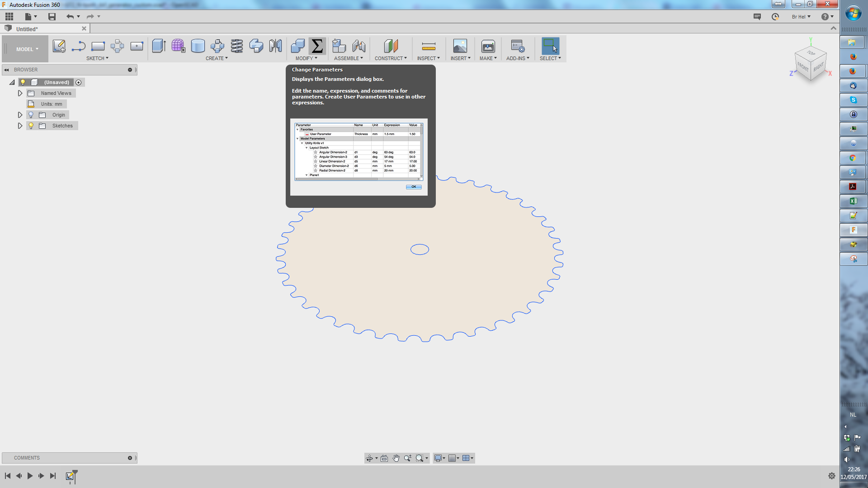Toggle Sketches folder visibility lightbulb
The height and width of the screenshot is (488, 868).
pos(31,126)
